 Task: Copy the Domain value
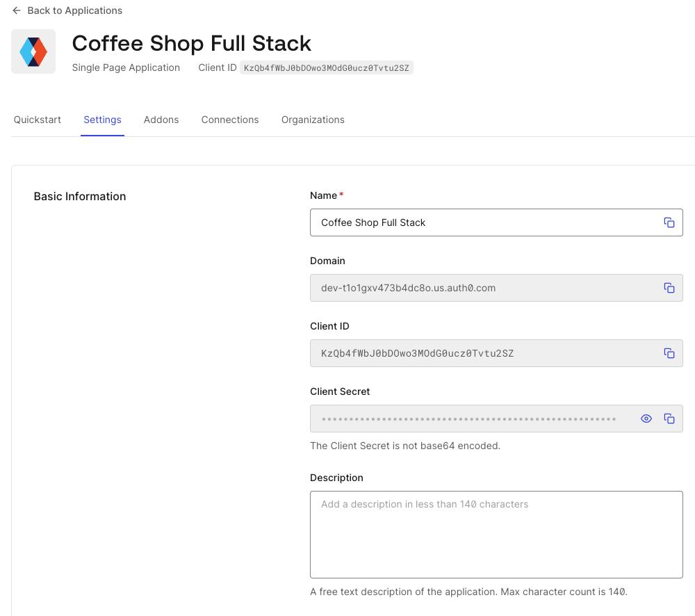669,288
